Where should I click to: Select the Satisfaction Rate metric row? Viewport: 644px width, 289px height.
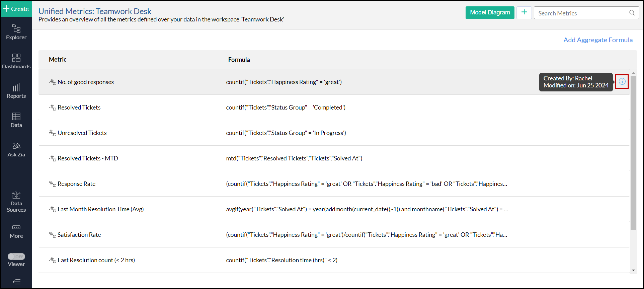pyautogui.click(x=79, y=235)
